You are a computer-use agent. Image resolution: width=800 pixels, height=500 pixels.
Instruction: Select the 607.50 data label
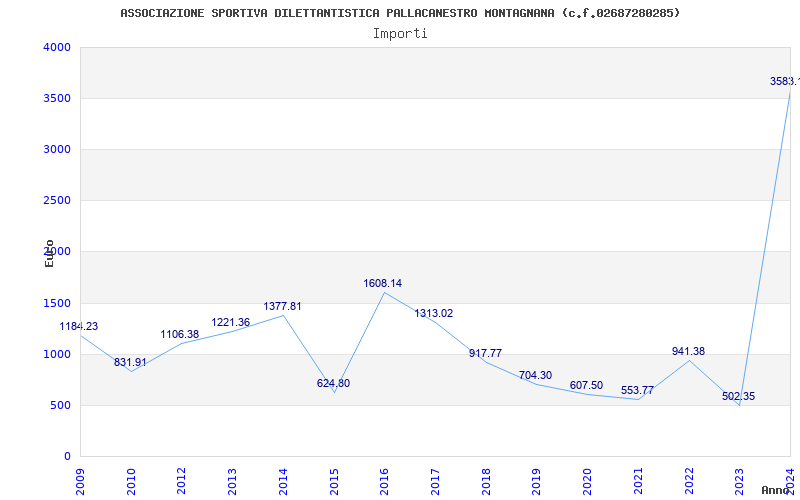586,385
